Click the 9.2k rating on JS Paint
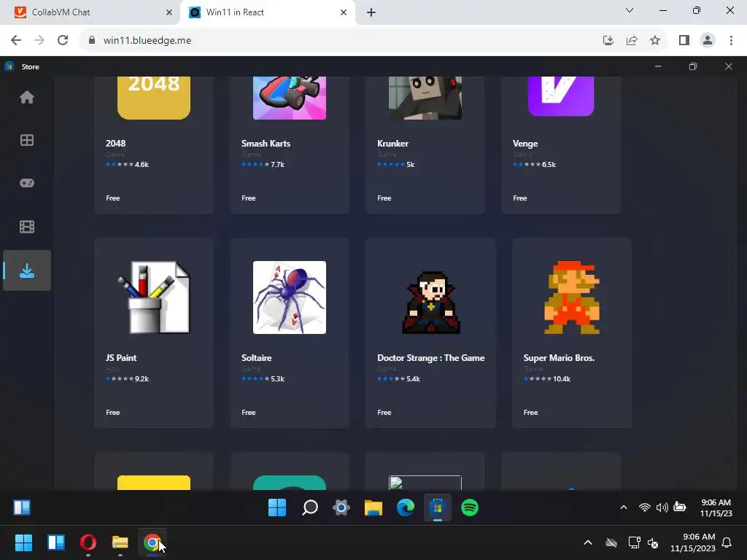The image size is (747, 560). pos(142,379)
